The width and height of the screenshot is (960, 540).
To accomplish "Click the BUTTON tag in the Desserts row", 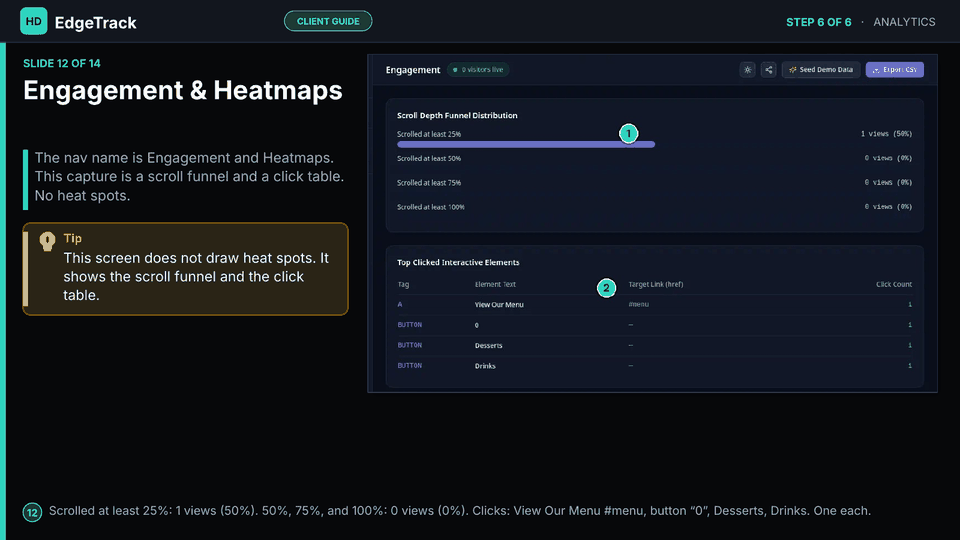I will pyautogui.click(x=410, y=345).
